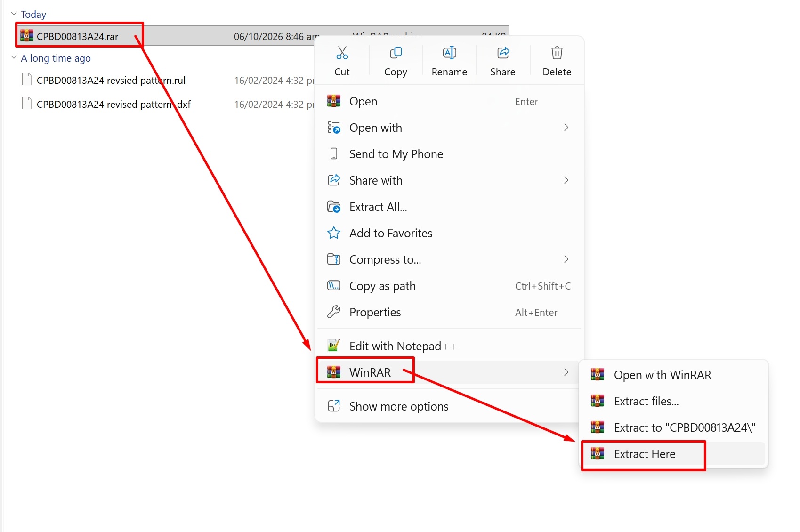Select Extract to "CPBD00813A24\" option
800x532 pixels.
[x=673, y=427]
